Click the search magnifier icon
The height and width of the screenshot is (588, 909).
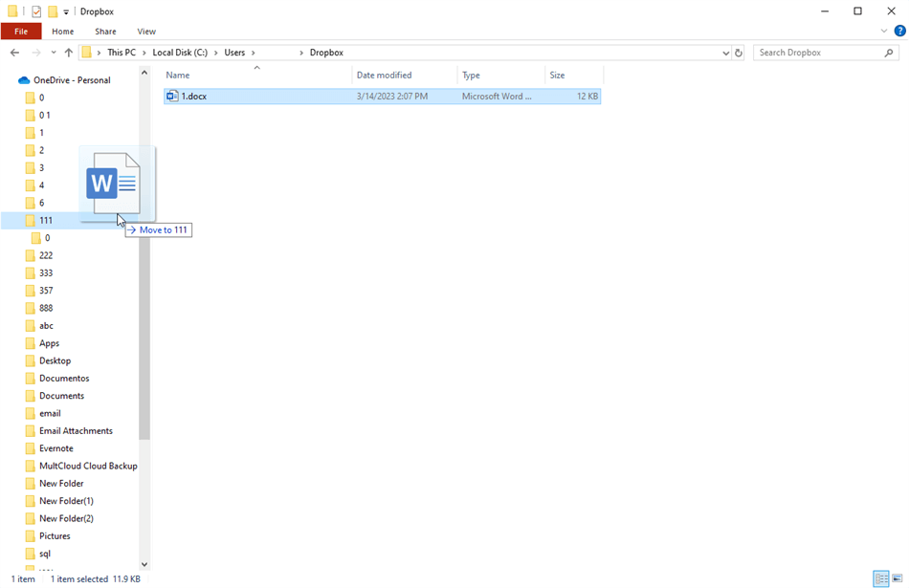889,53
